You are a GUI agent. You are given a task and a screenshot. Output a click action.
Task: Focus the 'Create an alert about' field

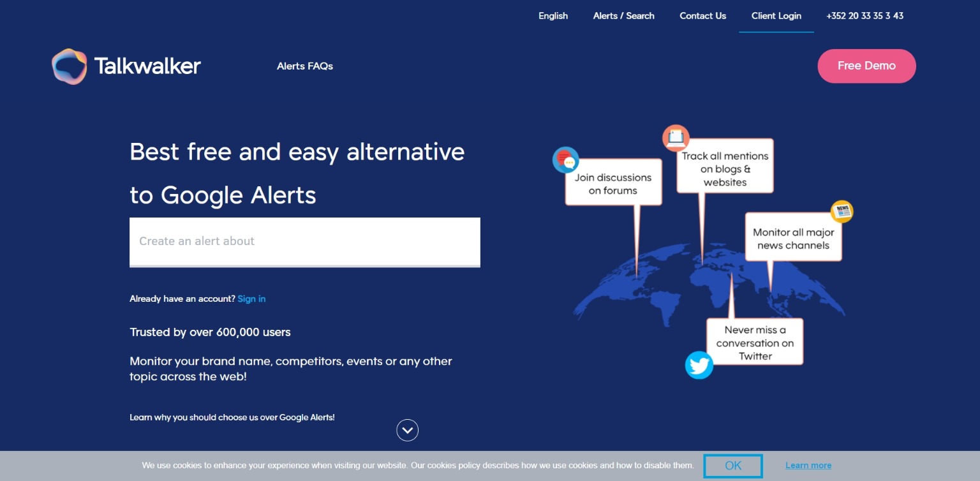click(x=305, y=242)
